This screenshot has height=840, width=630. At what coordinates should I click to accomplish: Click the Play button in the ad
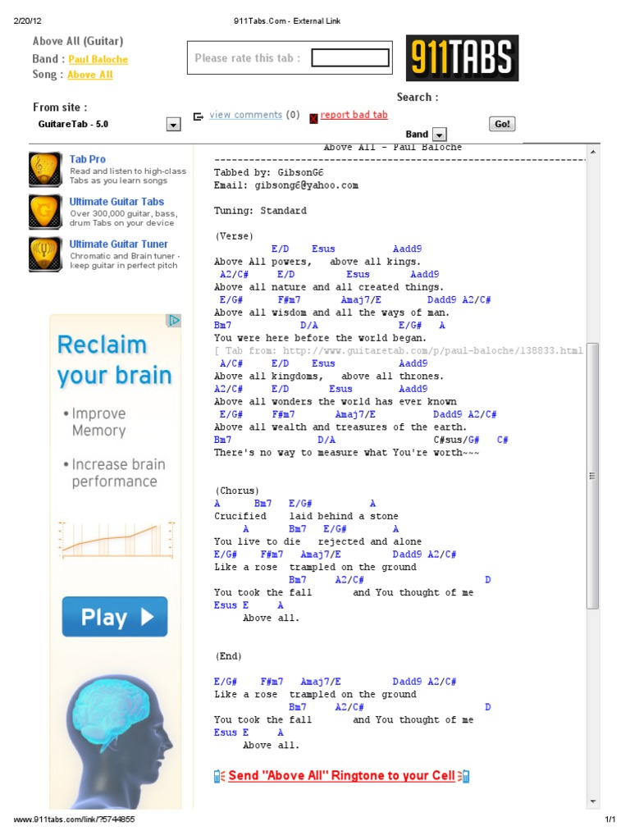pos(115,617)
